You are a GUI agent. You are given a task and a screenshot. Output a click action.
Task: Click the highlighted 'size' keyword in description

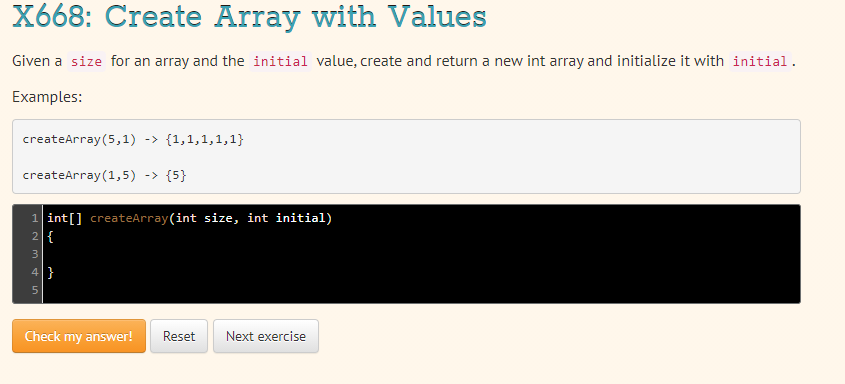(86, 61)
